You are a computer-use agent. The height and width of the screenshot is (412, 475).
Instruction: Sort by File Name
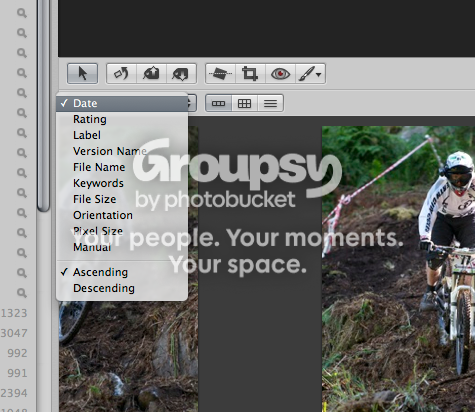click(x=122, y=167)
